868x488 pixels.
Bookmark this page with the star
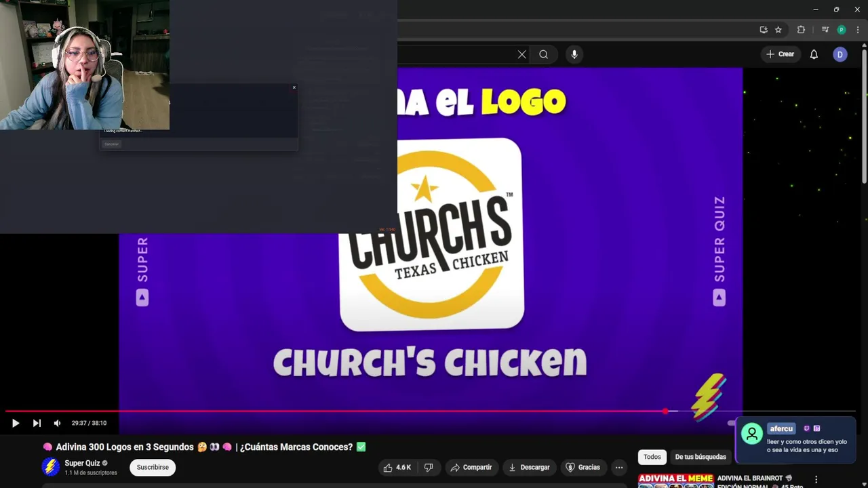(x=778, y=30)
